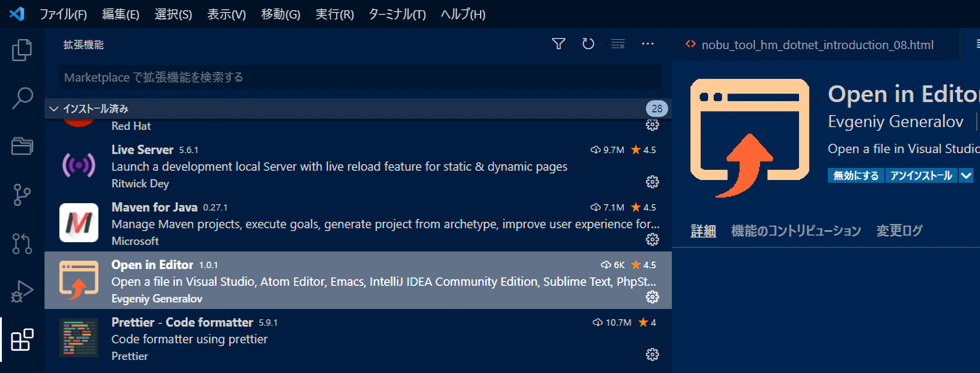Open the Source Control view
This screenshot has width=980, height=373.
22,195
